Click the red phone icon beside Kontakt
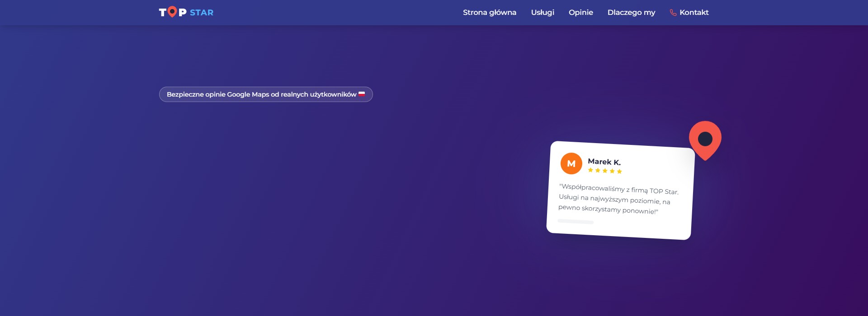The image size is (868, 316). pyautogui.click(x=673, y=13)
